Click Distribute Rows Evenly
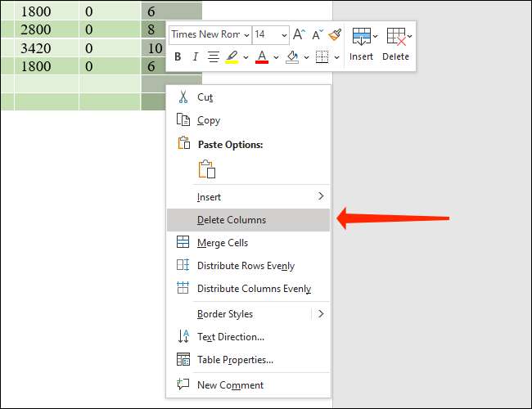The width and height of the screenshot is (532, 409). tap(246, 266)
